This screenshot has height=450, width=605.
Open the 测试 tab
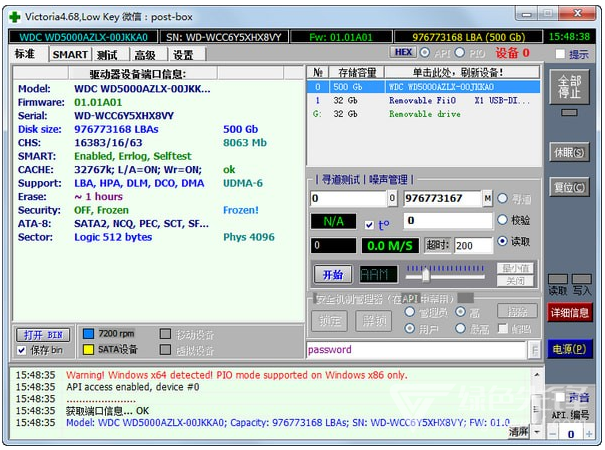[x=107, y=55]
